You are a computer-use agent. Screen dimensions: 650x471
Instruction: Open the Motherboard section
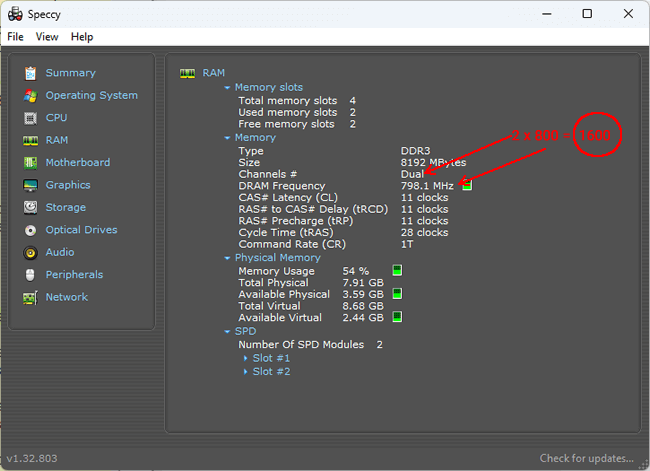(x=78, y=163)
